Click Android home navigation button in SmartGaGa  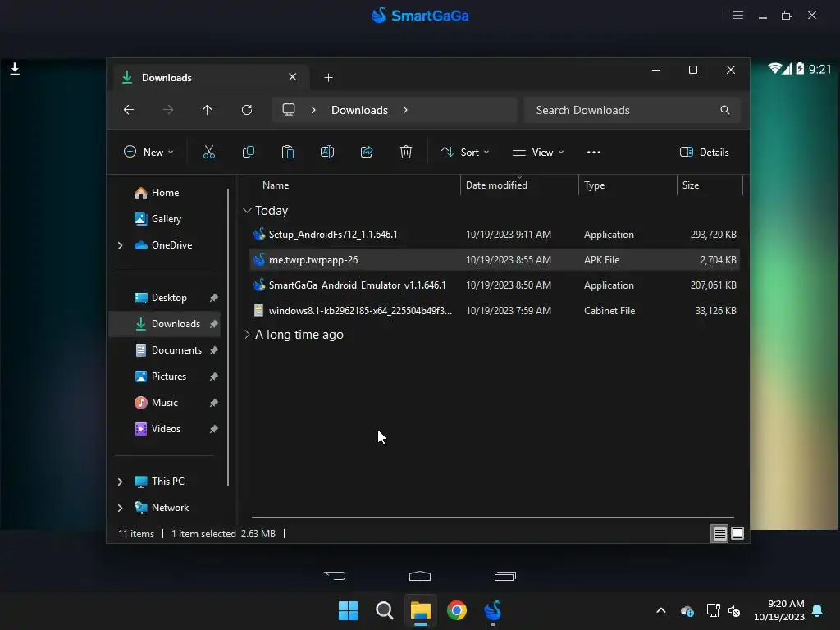coord(420,576)
